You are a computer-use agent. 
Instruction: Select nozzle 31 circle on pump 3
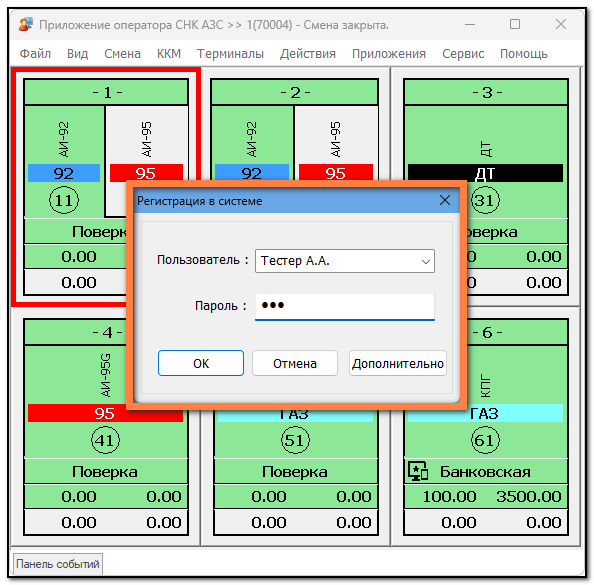(x=485, y=200)
